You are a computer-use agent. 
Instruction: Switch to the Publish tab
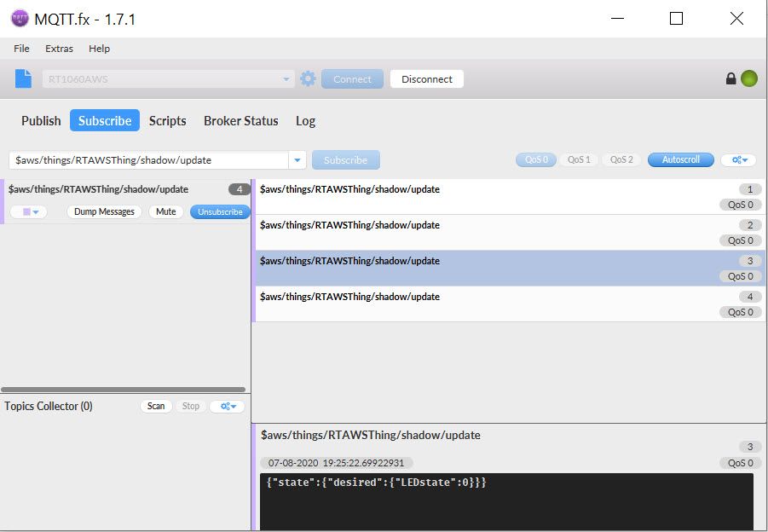pyautogui.click(x=41, y=120)
